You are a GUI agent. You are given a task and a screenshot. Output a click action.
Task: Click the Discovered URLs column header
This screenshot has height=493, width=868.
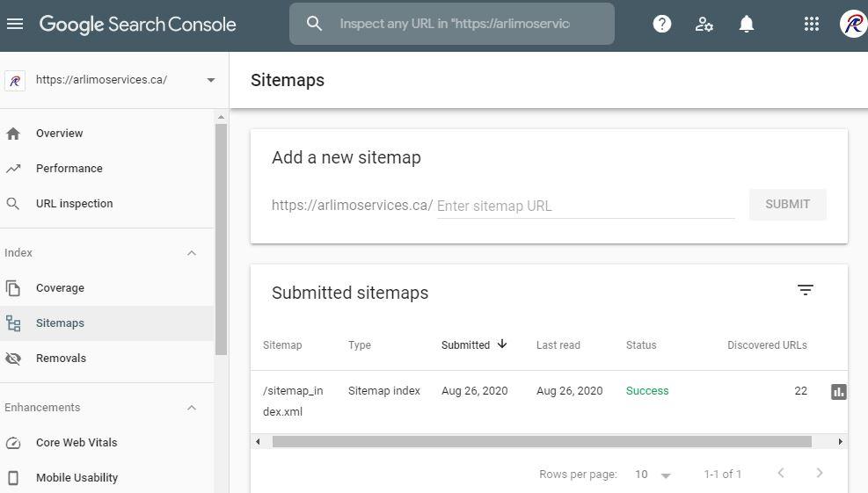767,345
